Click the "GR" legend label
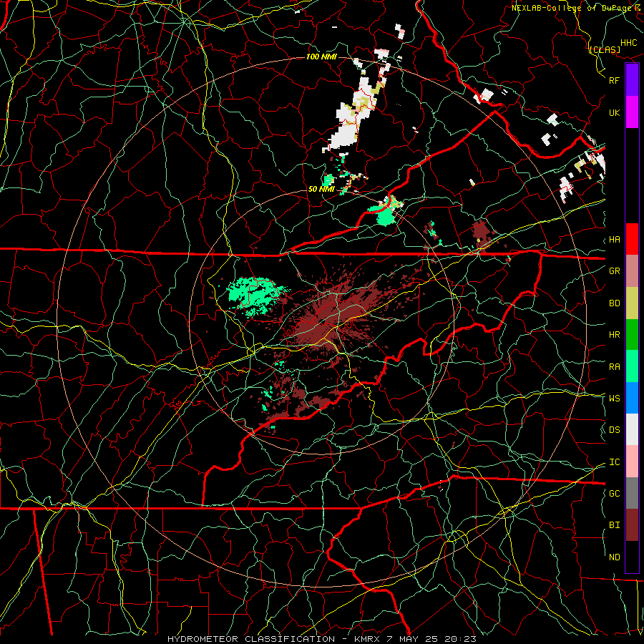Image resolution: width=644 pixels, height=644 pixels. pyautogui.click(x=614, y=271)
